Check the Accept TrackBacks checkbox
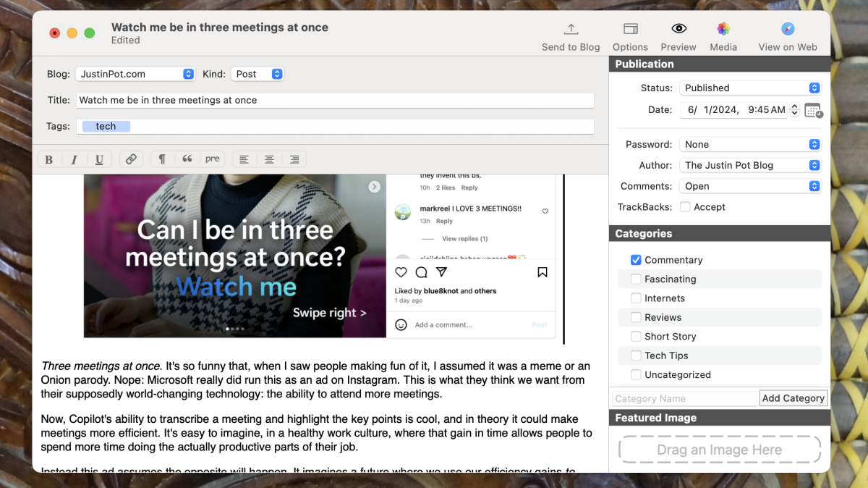The width and height of the screenshot is (868, 488). (x=685, y=207)
